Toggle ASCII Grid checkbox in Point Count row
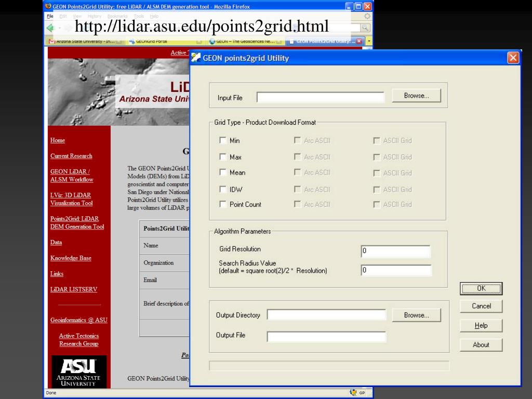The height and width of the screenshot is (399, 532). pyautogui.click(x=377, y=205)
